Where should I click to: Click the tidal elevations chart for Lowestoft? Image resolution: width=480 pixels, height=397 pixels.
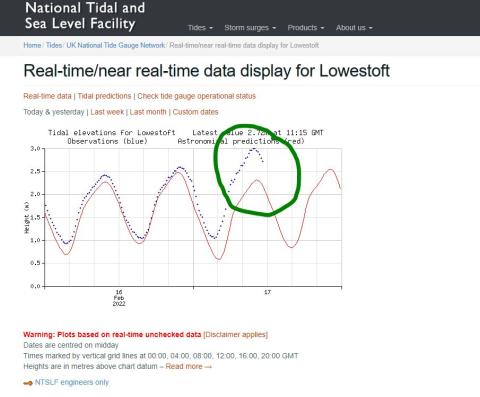click(x=183, y=217)
